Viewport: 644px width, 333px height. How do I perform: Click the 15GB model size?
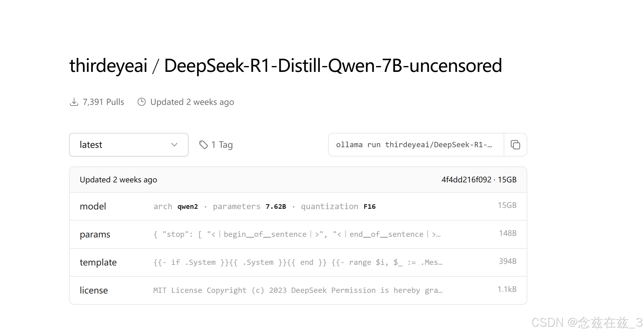point(507,205)
